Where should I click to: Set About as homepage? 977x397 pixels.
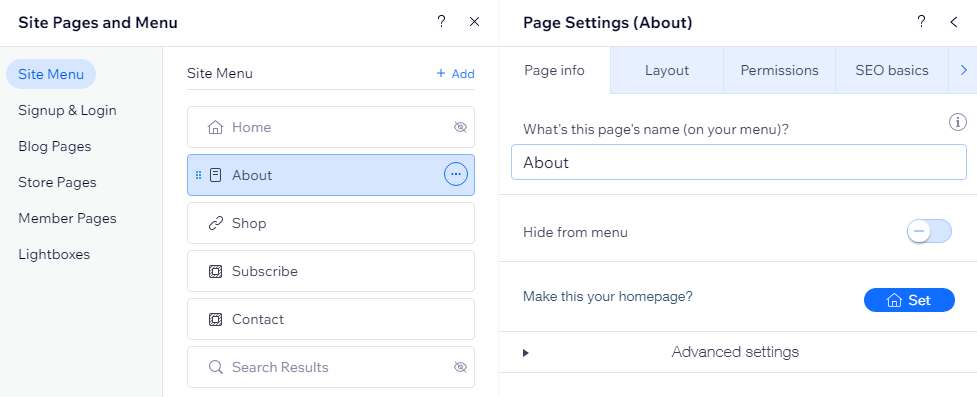[909, 300]
